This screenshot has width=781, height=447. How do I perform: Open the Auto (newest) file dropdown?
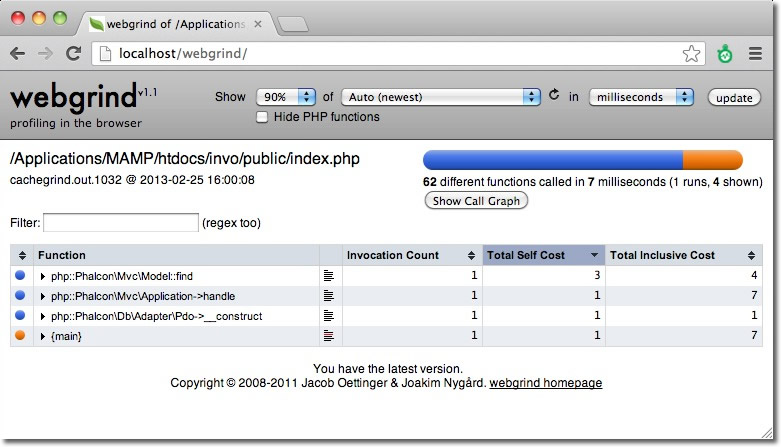[x=441, y=97]
